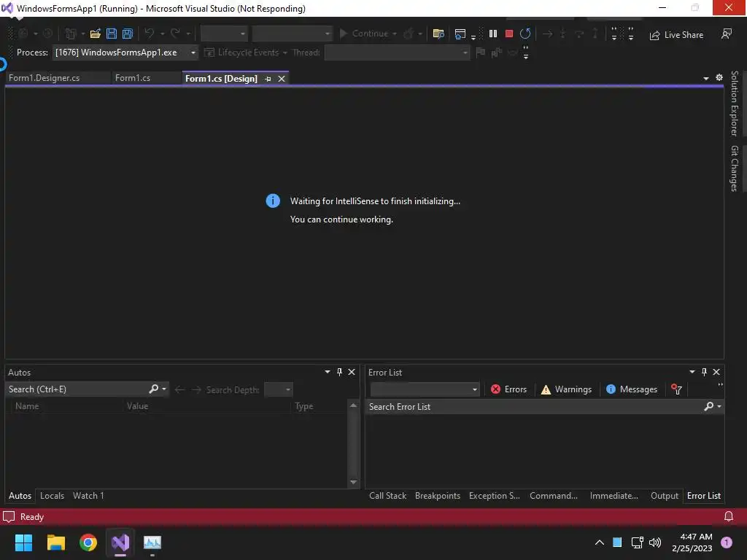Click the Step Over icon
This screenshot has height=560, width=747.
pyautogui.click(x=579, y=34)
